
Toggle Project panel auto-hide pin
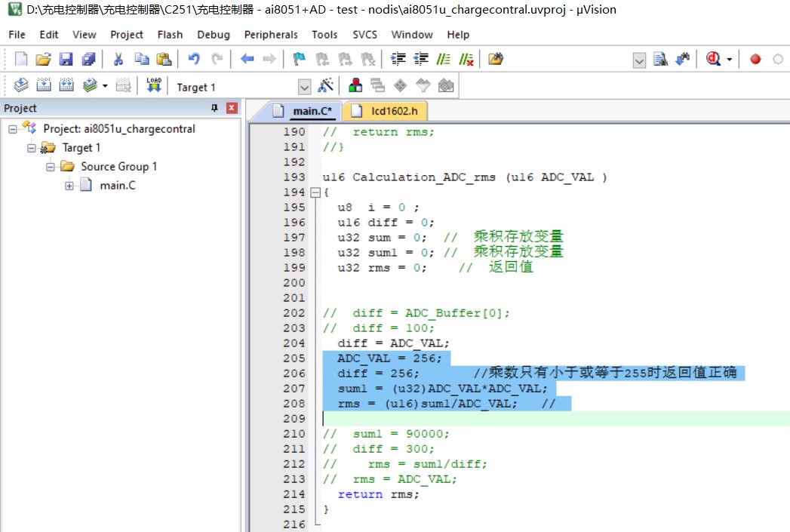tap(214, 108)
